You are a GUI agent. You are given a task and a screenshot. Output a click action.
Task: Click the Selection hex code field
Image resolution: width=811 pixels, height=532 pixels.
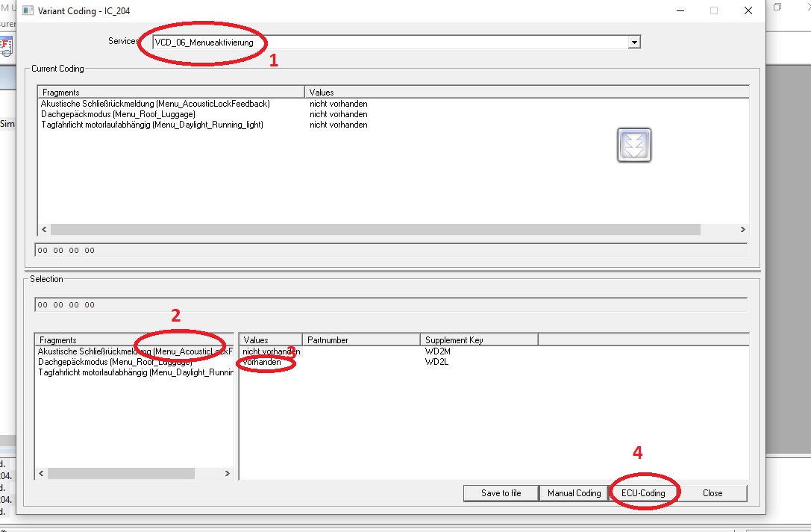pyautogui.click(x=390, y=305)
